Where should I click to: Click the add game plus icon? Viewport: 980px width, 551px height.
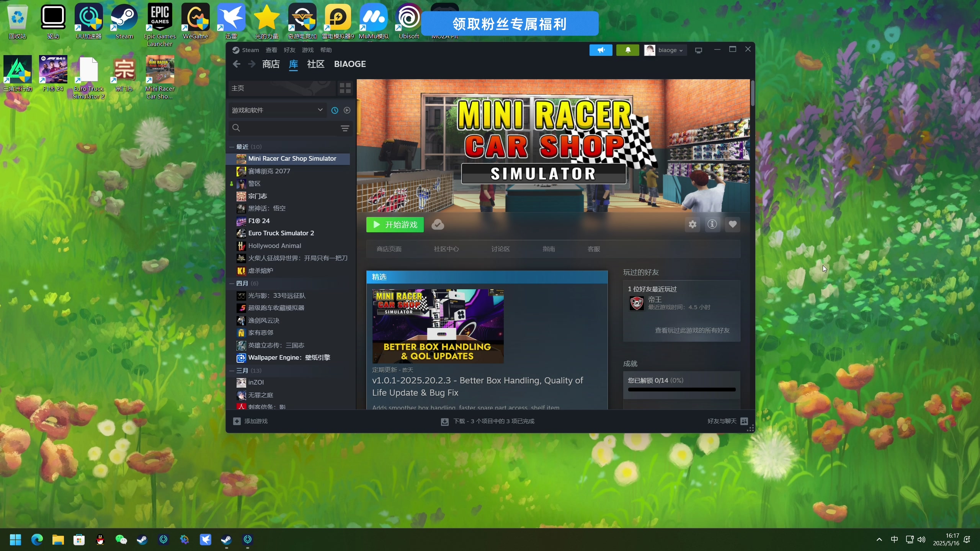click(x=237, y=421)
